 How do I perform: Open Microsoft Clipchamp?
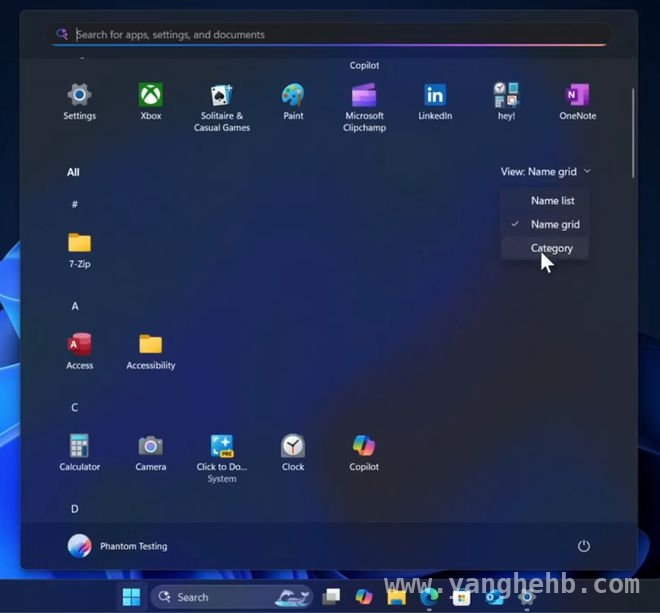364,107
